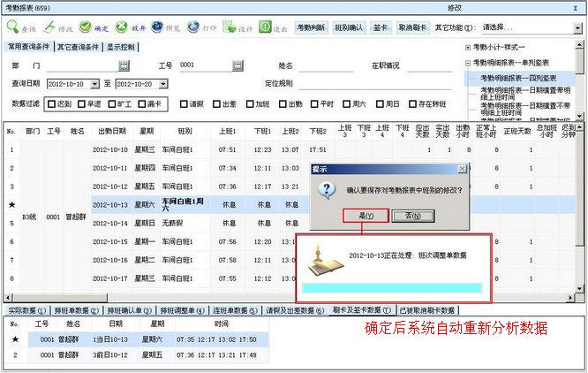Enable the 迟到 filter checkbox
Image resolution: width=588 pixels, height=373 pixels.
[52, 104]
